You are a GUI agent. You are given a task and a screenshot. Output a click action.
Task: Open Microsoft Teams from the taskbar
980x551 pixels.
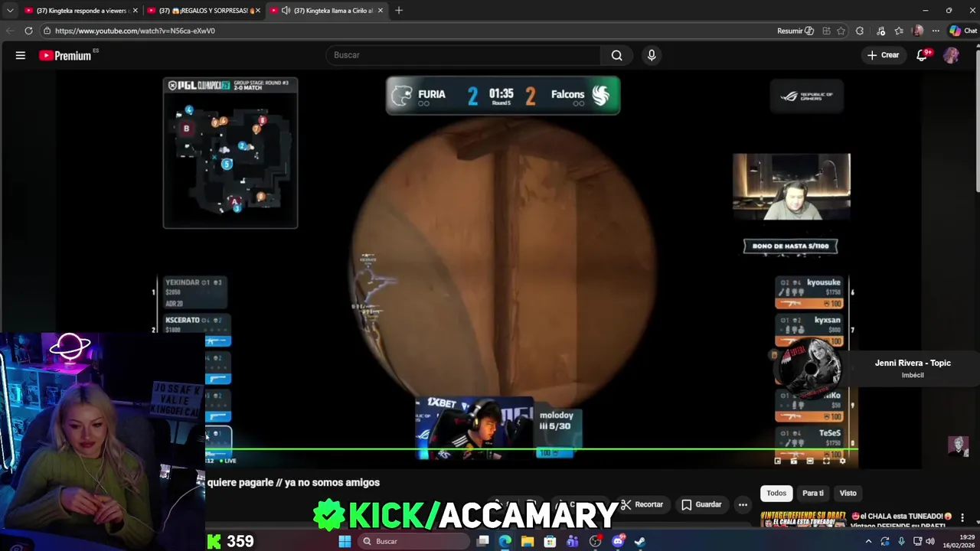[x=573, y=541]
